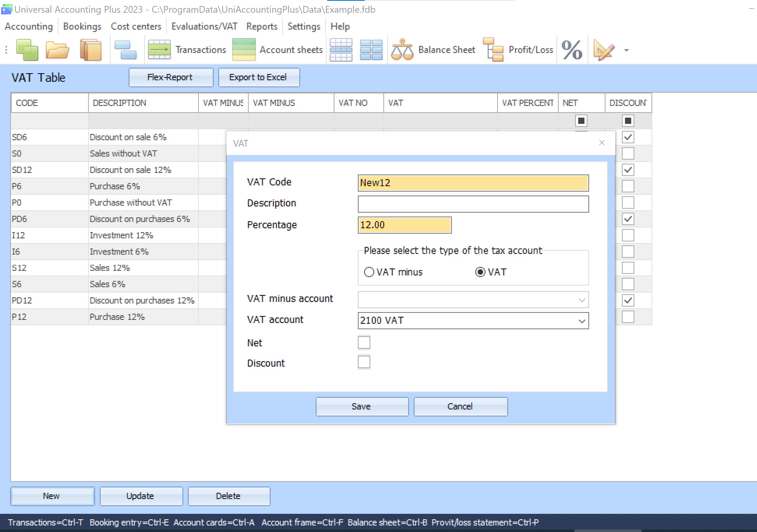Open Transactions from the toolbar
Viewport: 757px width, 532px height.
click(x=187, y=50)
